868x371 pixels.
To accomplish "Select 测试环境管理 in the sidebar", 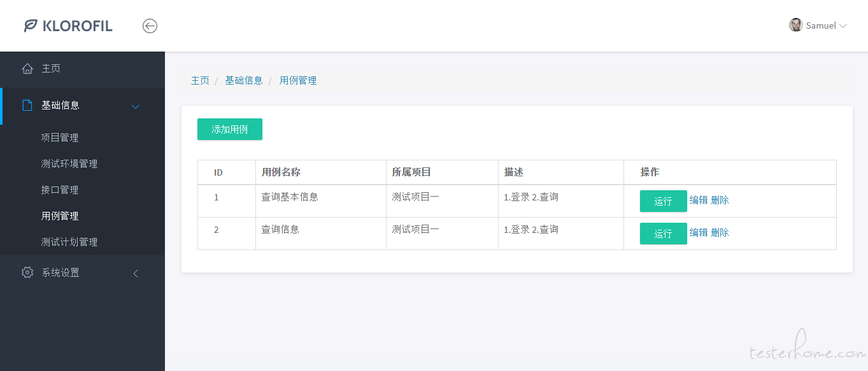I will (x=69, y=164).
